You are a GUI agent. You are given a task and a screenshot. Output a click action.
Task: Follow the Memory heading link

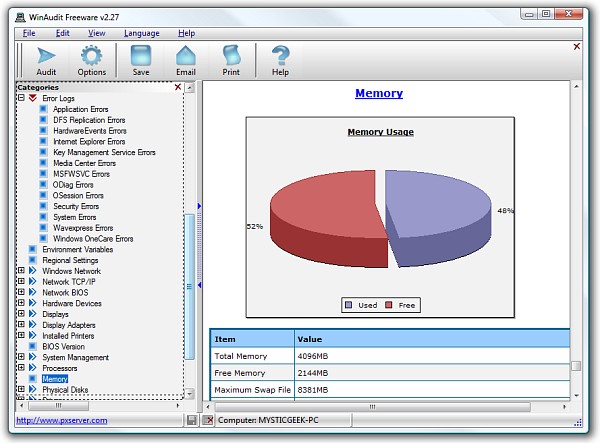379,93
